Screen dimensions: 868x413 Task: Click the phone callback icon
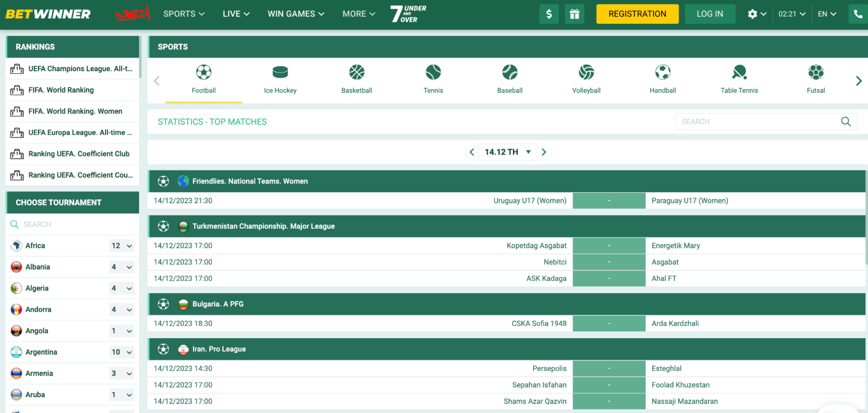858,14
